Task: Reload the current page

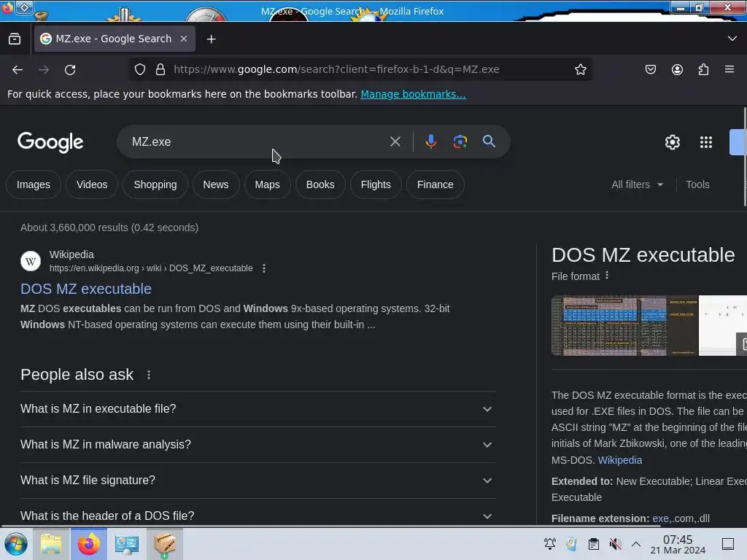Action: [70, 69]
